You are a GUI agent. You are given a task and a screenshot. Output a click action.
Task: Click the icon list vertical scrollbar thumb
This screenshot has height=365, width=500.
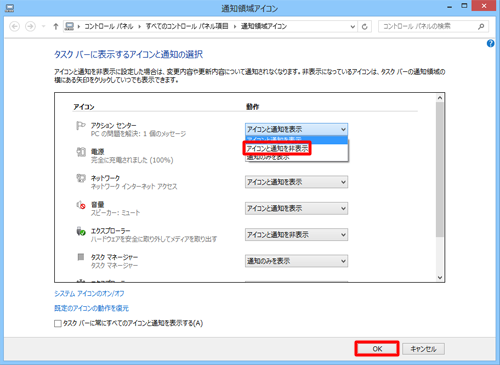(440, 169)
